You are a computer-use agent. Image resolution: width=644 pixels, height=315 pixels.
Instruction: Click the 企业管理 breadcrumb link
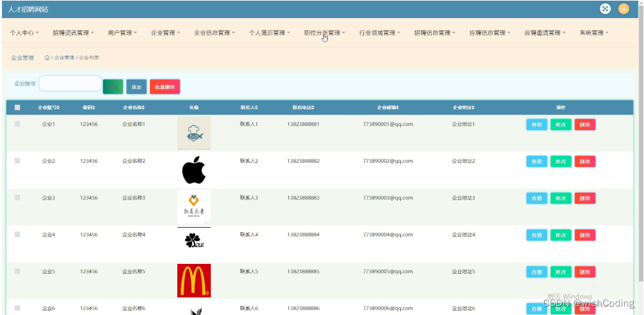click(x=65, y=58)
